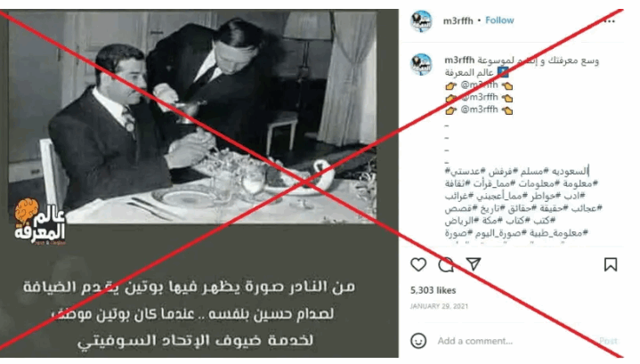The image size is (640, 364).
Task: Open m3rffh profile picture in header
Action: pos(421,20)
